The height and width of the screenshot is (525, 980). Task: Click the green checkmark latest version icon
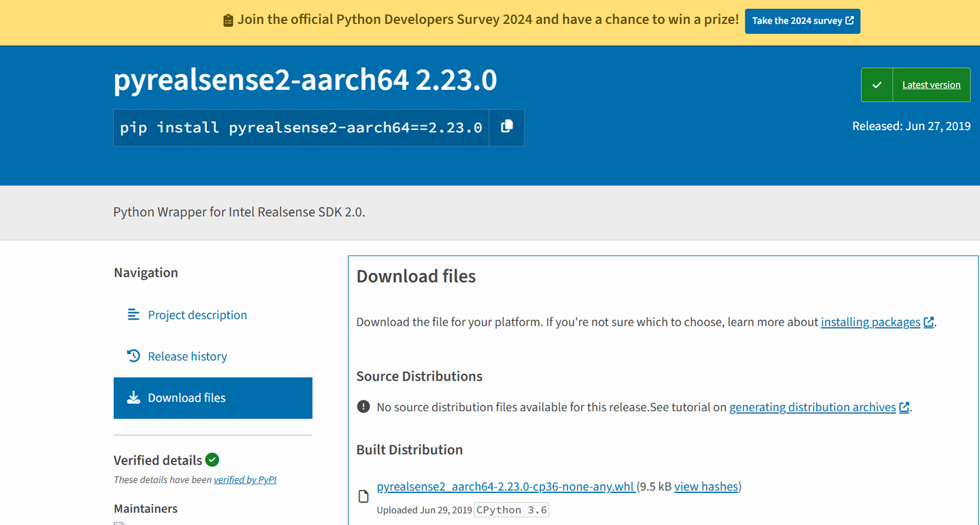(877, 85)
